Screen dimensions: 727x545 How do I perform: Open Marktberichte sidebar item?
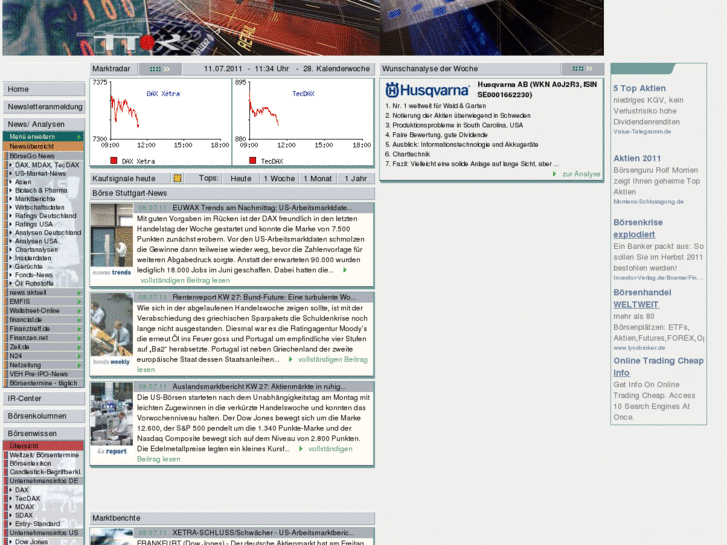(35, 199)
